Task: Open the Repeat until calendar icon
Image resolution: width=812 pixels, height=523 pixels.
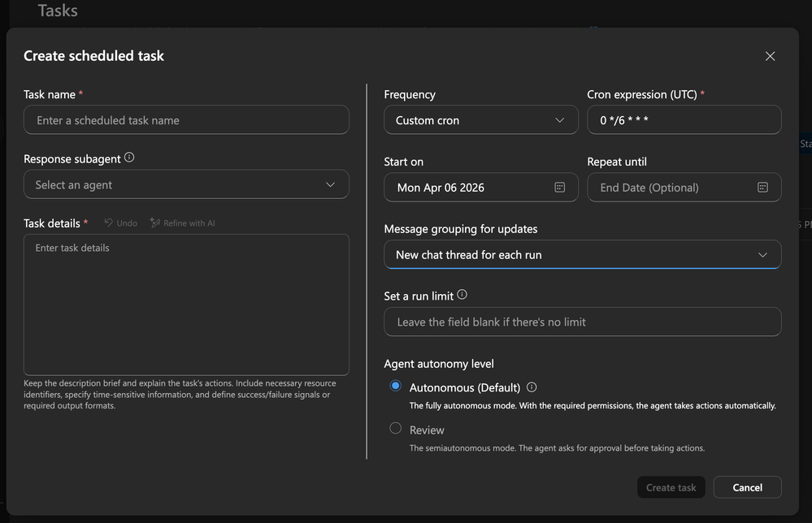Action: pos(762,188)
